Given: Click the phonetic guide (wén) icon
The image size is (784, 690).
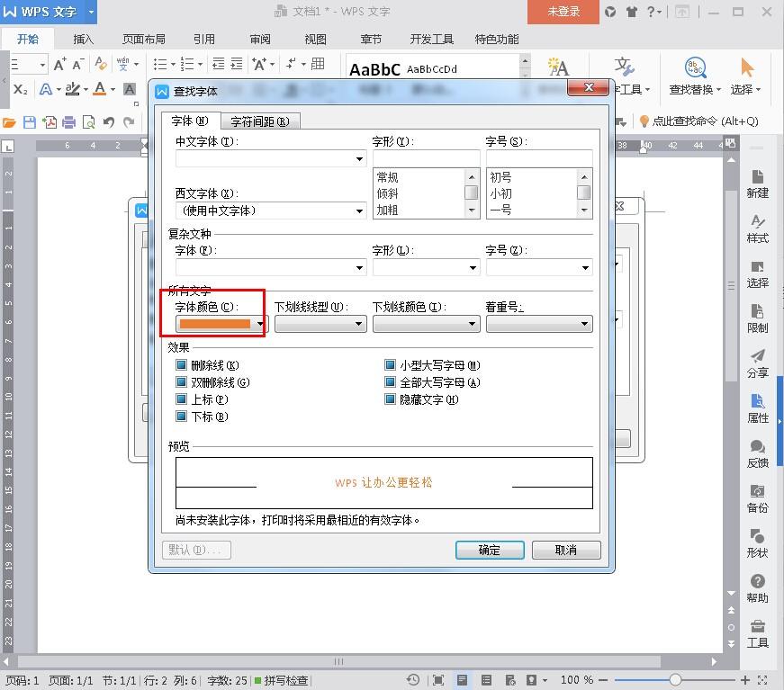Looking at the screenshot, I should tap(123, 64).
